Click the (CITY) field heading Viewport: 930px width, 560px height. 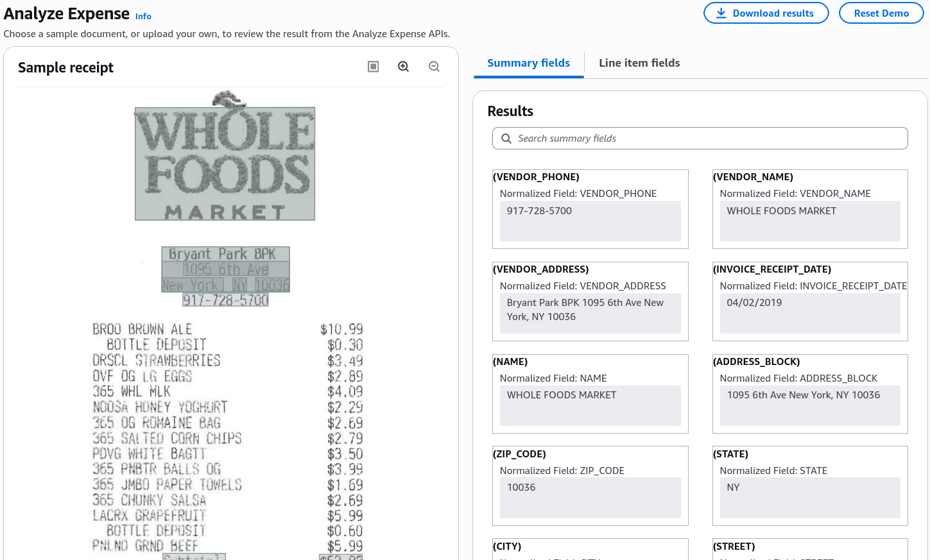click(507, 547)
